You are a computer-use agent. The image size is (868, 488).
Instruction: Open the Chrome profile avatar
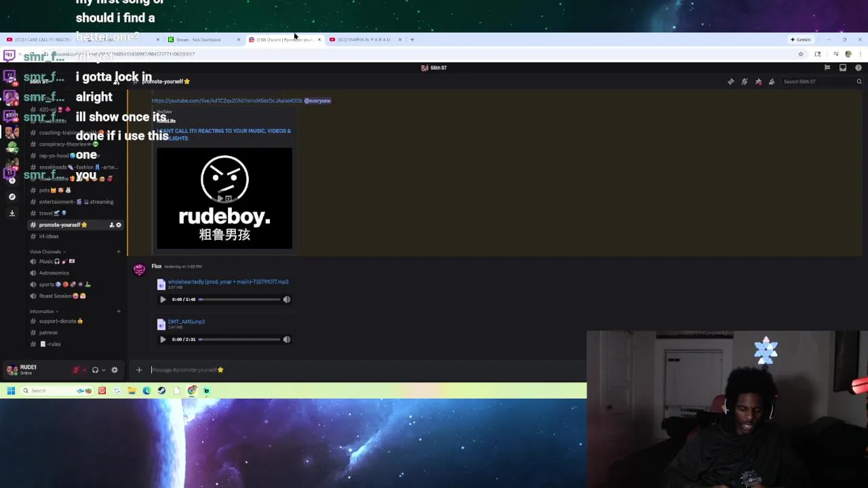click(x=848, y=54)
